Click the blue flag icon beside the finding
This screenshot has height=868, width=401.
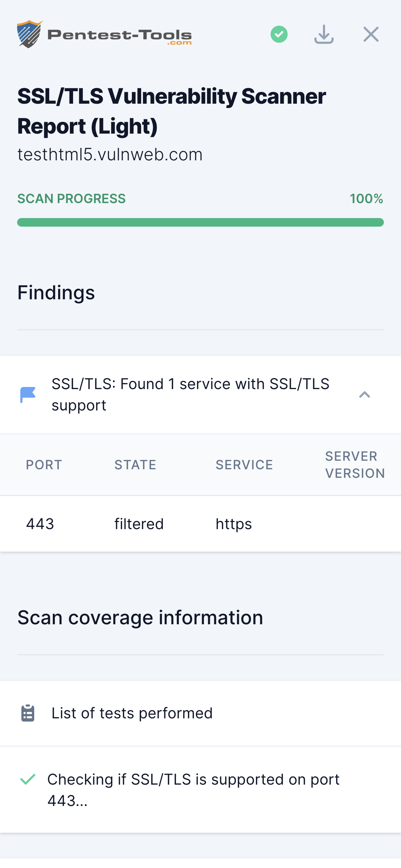tap(27, 394)
